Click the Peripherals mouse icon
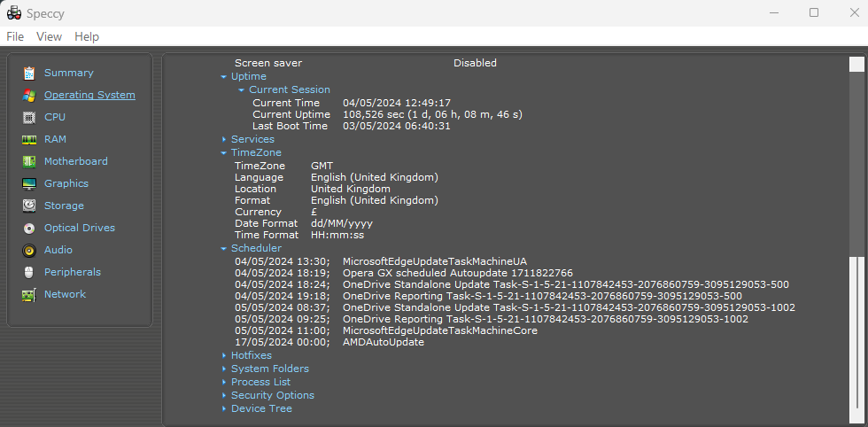The width and height of the screenshot is (868, 427). [x=29, y=272]
